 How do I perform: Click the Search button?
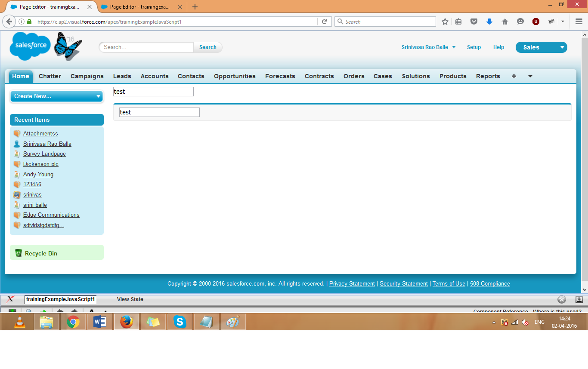tap(207, 47)
